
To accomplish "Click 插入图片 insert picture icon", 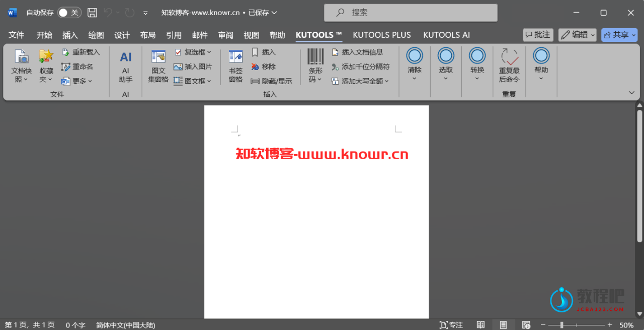I will [x=178, y=67].
